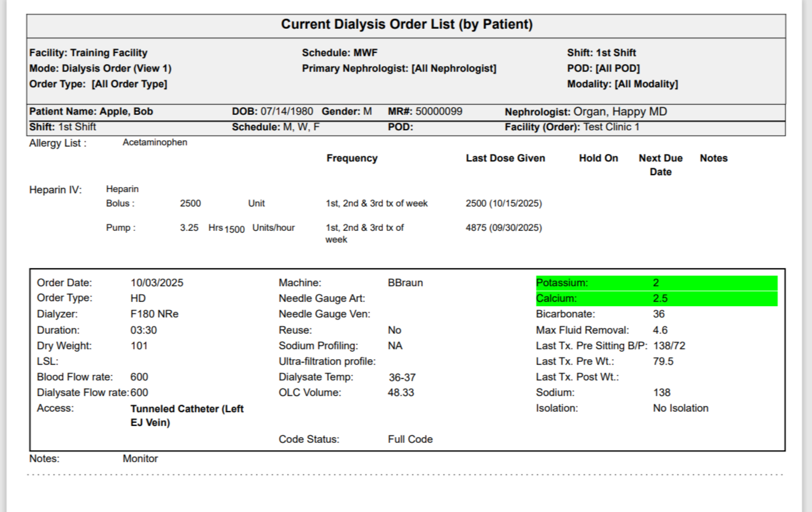Click the Order Date value 10/03/2025

pyautogui.click(x=157, y=283)
